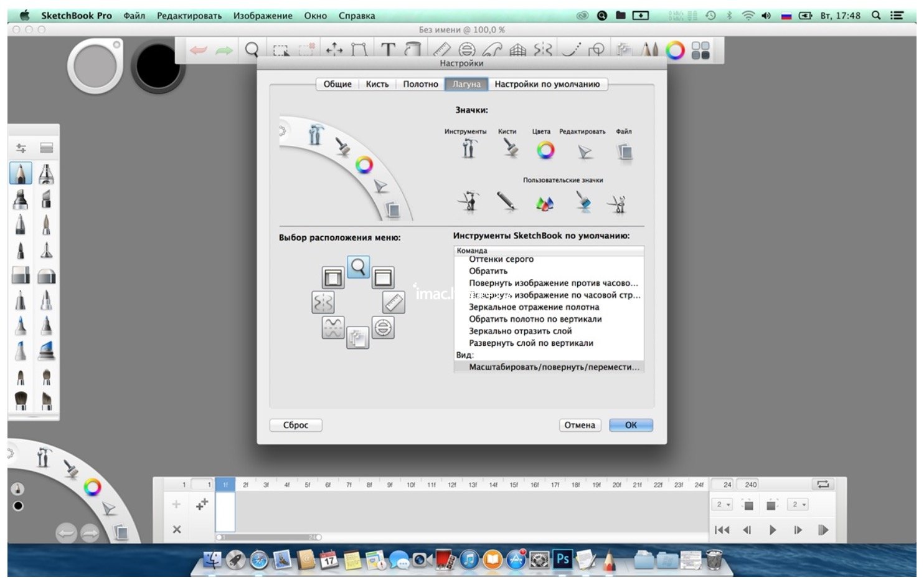Click the Цвета color ring icon under Значки

[x=545, y=150]
